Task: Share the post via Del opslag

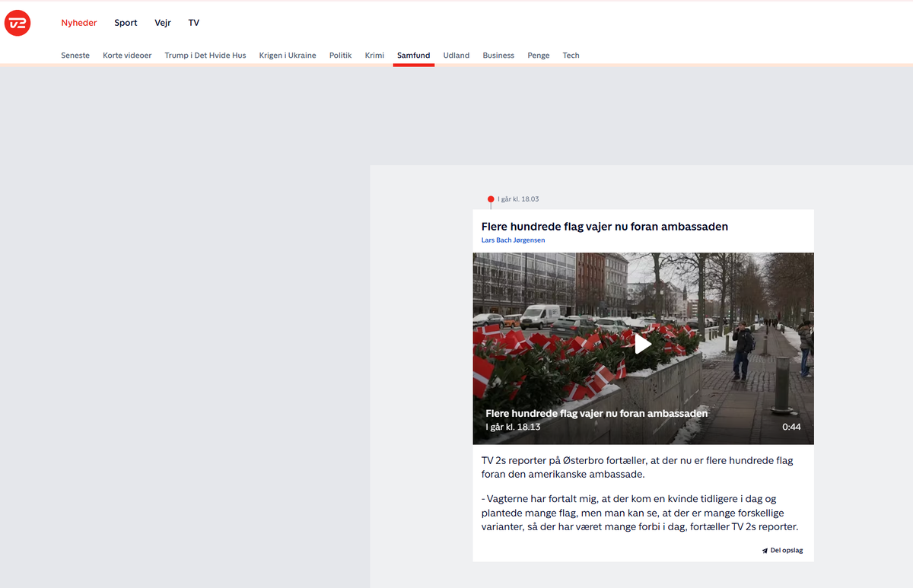Action: tap(782, 550)
